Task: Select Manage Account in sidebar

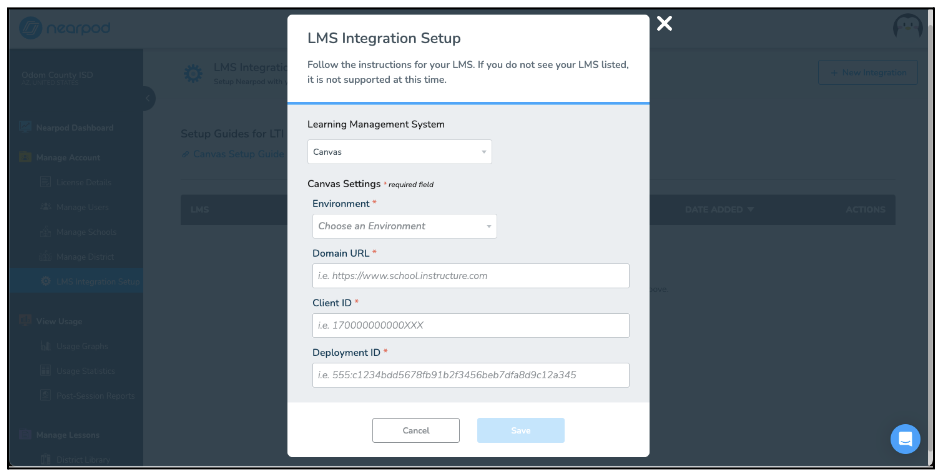Action: point(68,158)
